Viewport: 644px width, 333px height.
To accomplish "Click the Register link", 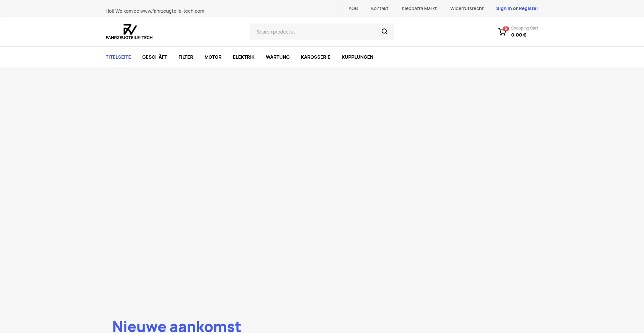I will (528, 8).
